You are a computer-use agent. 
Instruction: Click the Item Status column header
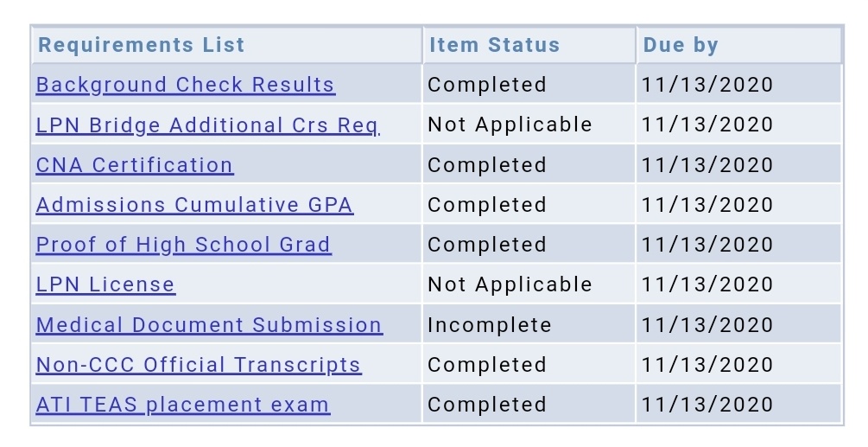(494, 45)
